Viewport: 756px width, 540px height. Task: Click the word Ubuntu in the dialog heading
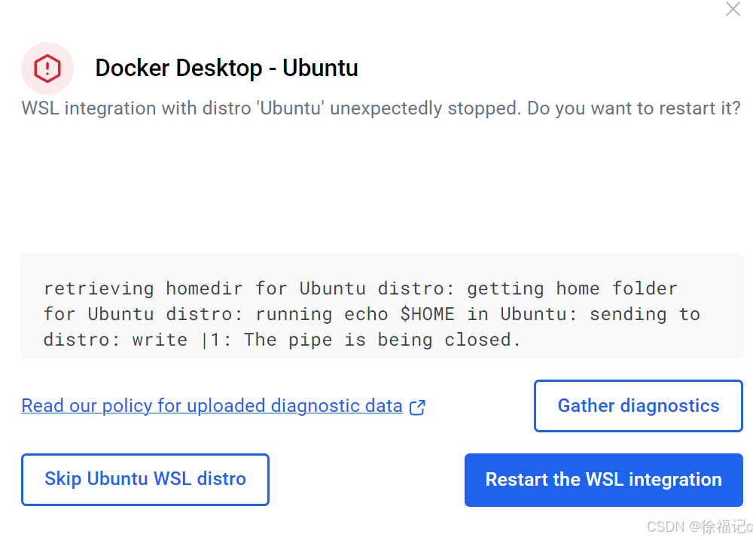click(320, 68)
